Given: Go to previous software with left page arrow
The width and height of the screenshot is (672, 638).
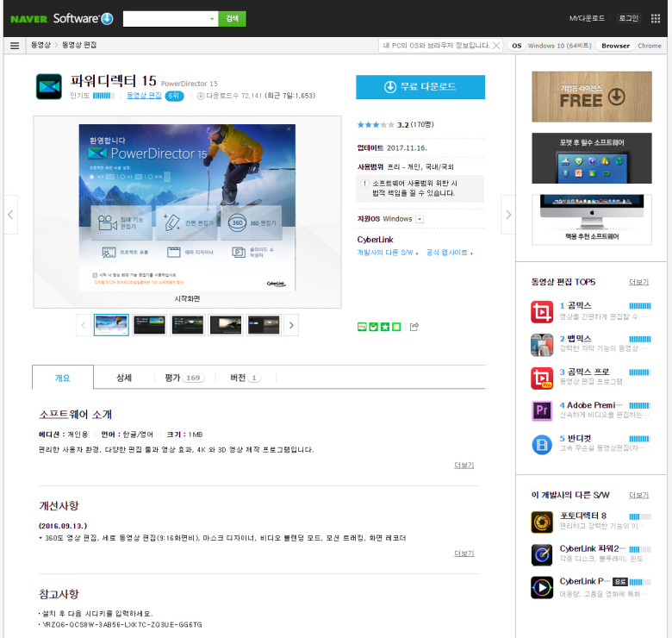Looking at the screenshot, I should pyautogui.click(x=10, y=215).
